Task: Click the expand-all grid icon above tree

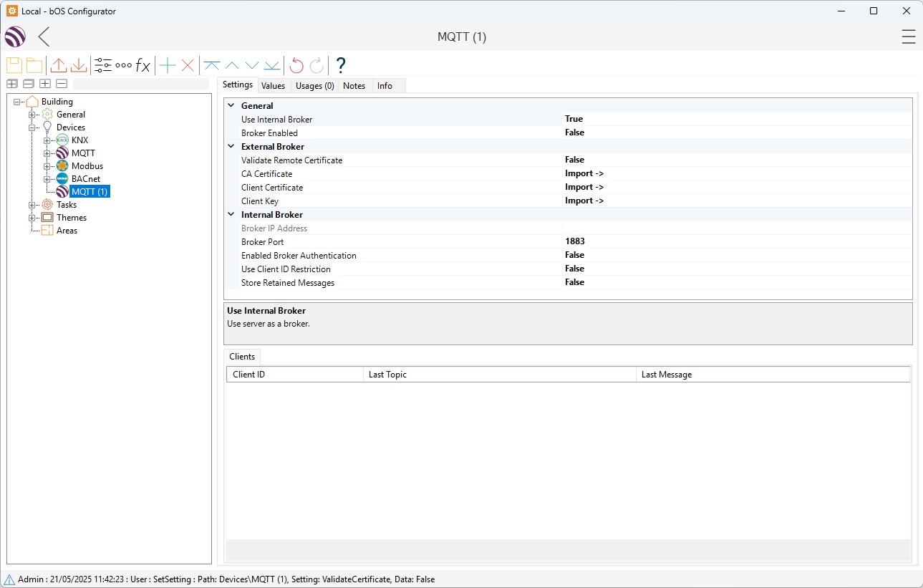Action: click(12, 84)
